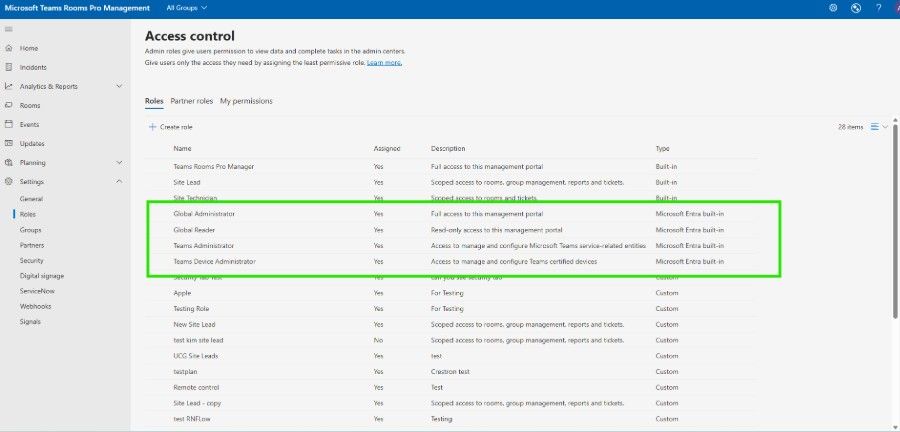The width and height of the screenshot is (900, 432).
Task: Click the globe icon in the top bar
Action: [856, 8]
